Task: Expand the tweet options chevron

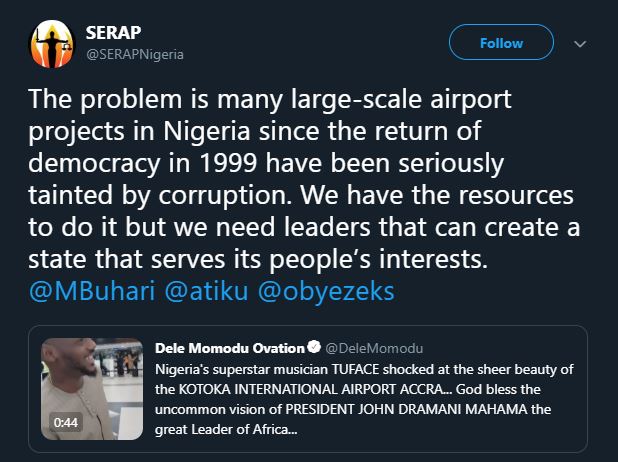Action: pyautogui.click(x=580, y=44)
